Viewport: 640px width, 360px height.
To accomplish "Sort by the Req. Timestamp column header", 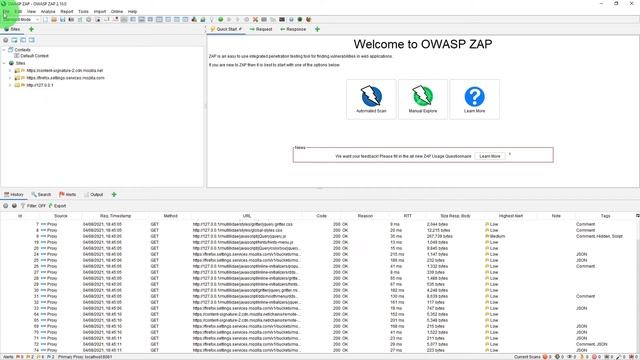I will (116, 216).
